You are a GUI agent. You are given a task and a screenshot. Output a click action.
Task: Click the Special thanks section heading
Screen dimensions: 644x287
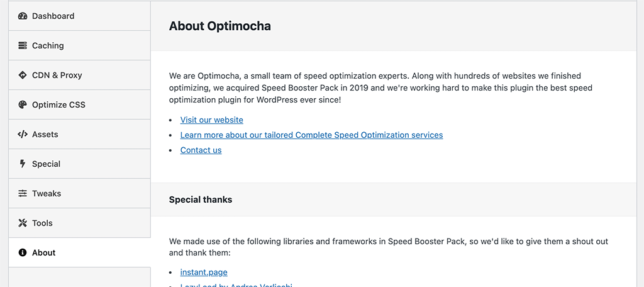tap(201, 200)
